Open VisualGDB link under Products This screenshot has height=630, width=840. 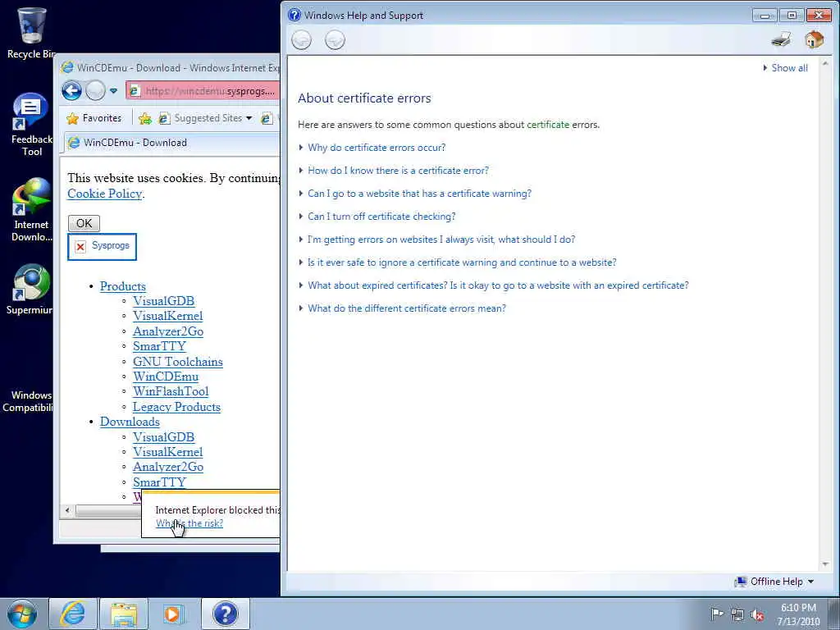click(x=163, y=301)
